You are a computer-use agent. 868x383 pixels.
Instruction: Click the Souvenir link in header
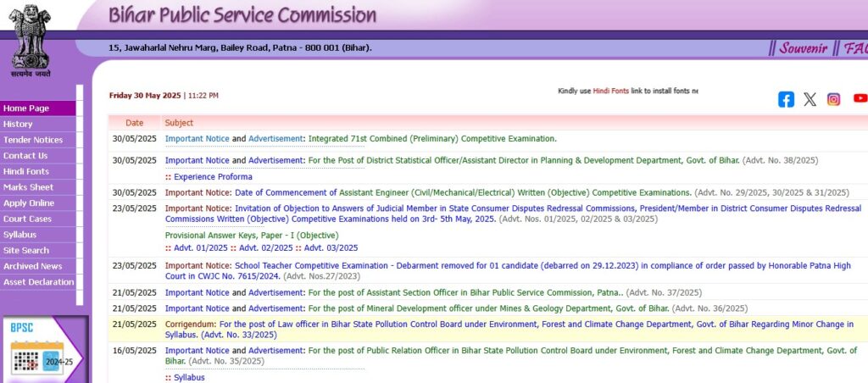click(804, 48)
